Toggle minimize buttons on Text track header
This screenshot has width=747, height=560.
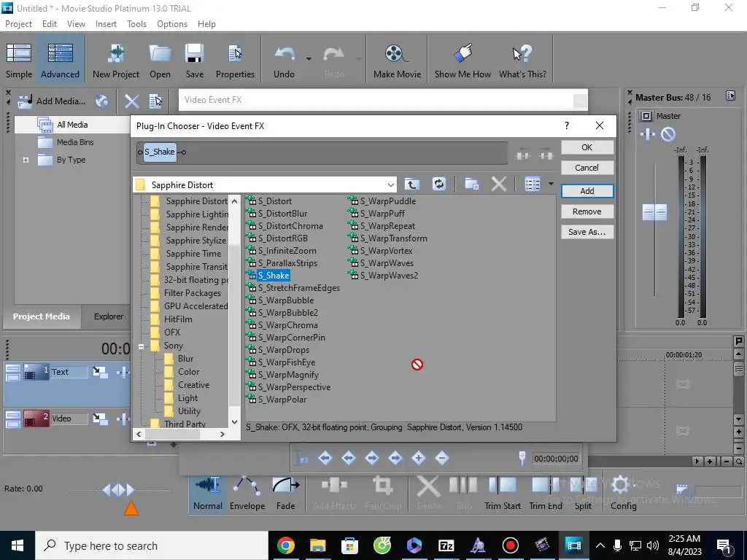coord(13,373)
